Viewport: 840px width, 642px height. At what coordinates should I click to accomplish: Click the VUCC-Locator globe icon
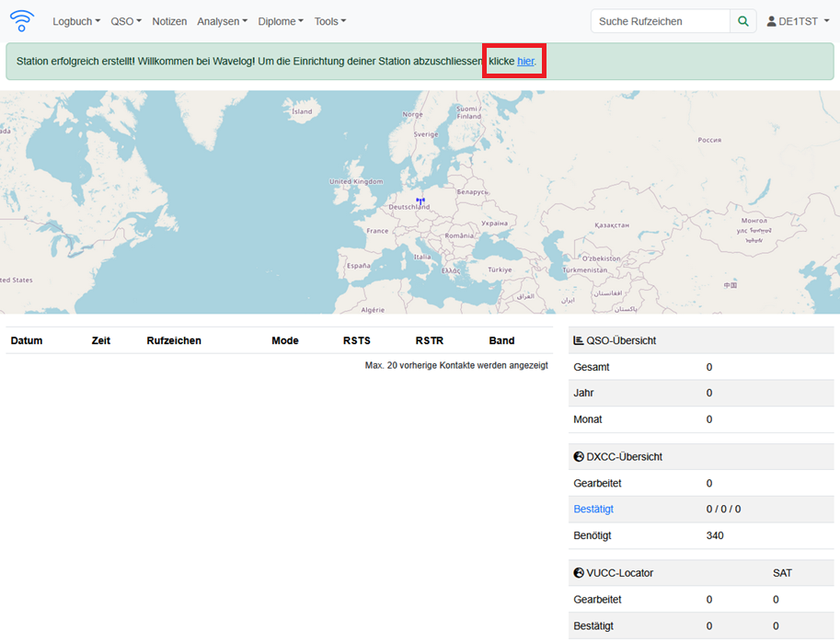579,573
